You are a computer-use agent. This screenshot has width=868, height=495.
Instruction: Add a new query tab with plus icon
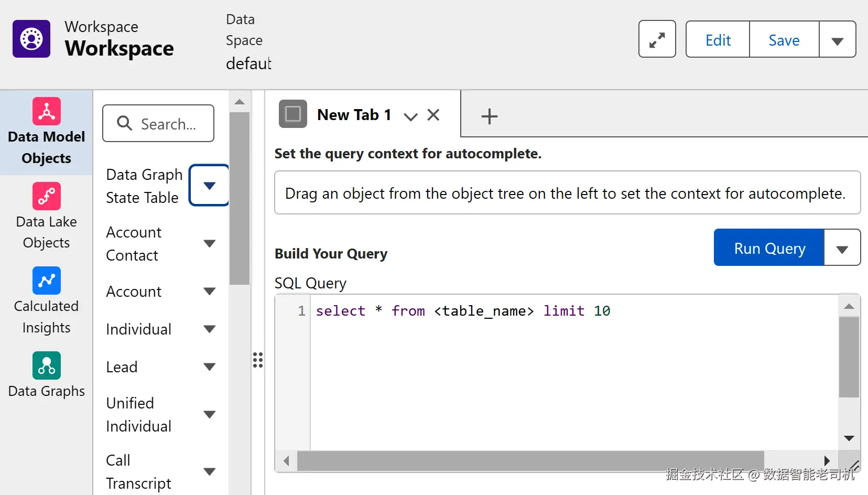click(489, 116)
